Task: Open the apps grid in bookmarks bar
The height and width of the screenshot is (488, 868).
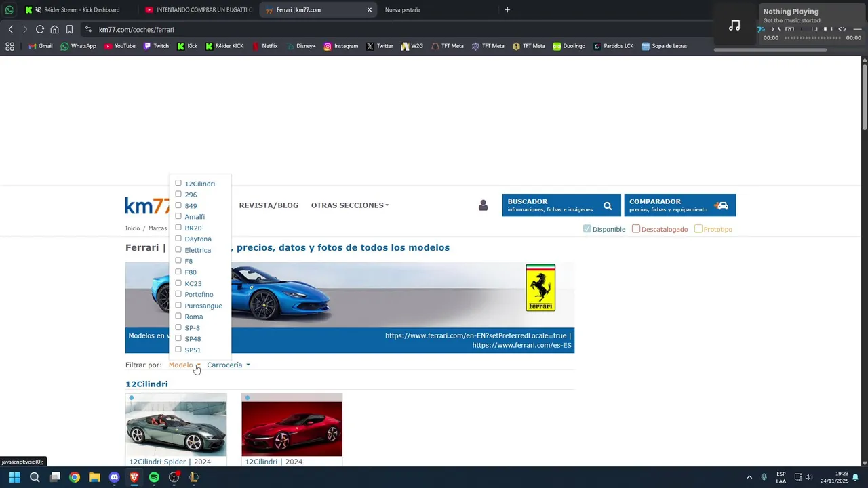Action: pyautogui.click(x=9, y=46)
